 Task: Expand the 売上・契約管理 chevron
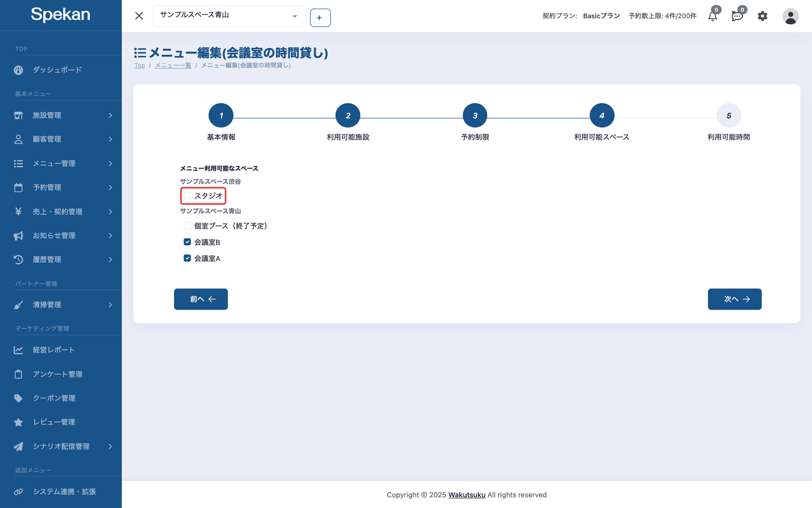tap(110, 212)
